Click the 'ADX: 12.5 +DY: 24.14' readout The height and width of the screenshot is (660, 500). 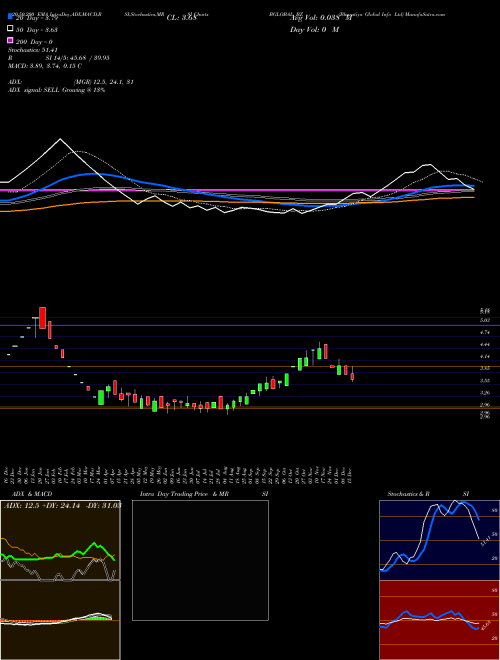pyautogui.click(x=43, y=506)
